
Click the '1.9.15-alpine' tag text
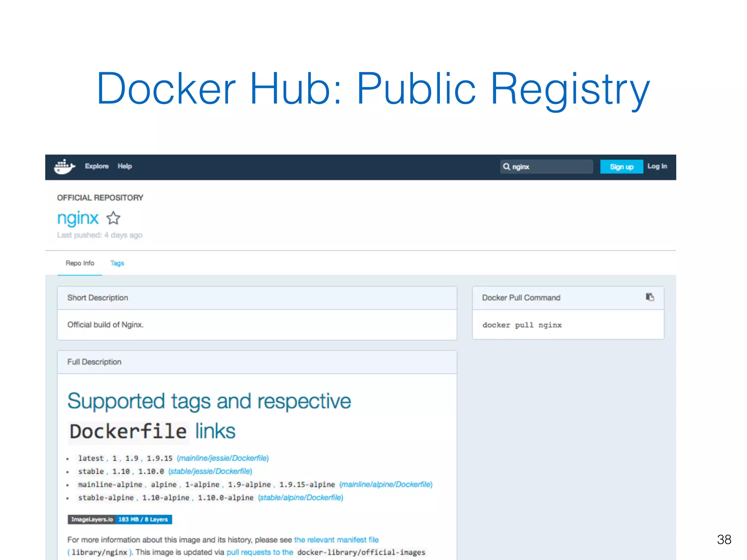click(x=307, y=485)
